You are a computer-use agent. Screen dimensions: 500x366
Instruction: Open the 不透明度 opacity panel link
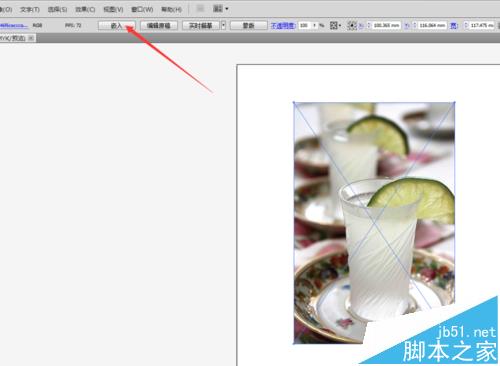coord(283,25)
